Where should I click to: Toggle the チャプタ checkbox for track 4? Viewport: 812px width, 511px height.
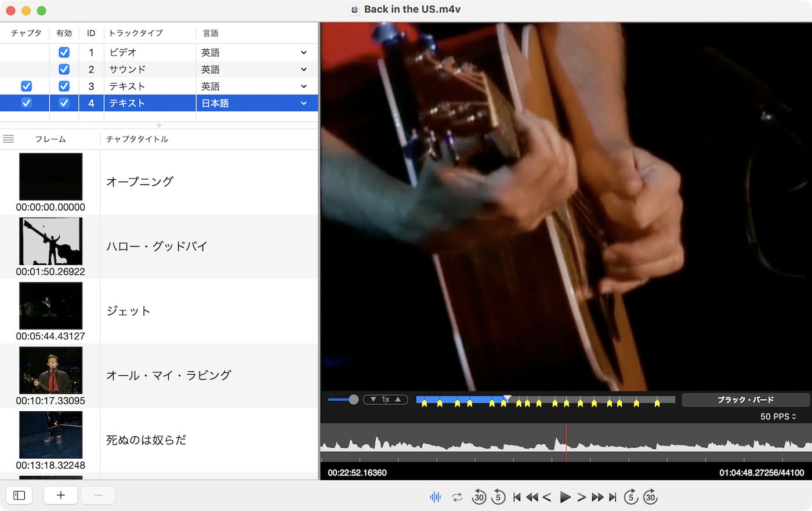[26, 103]
